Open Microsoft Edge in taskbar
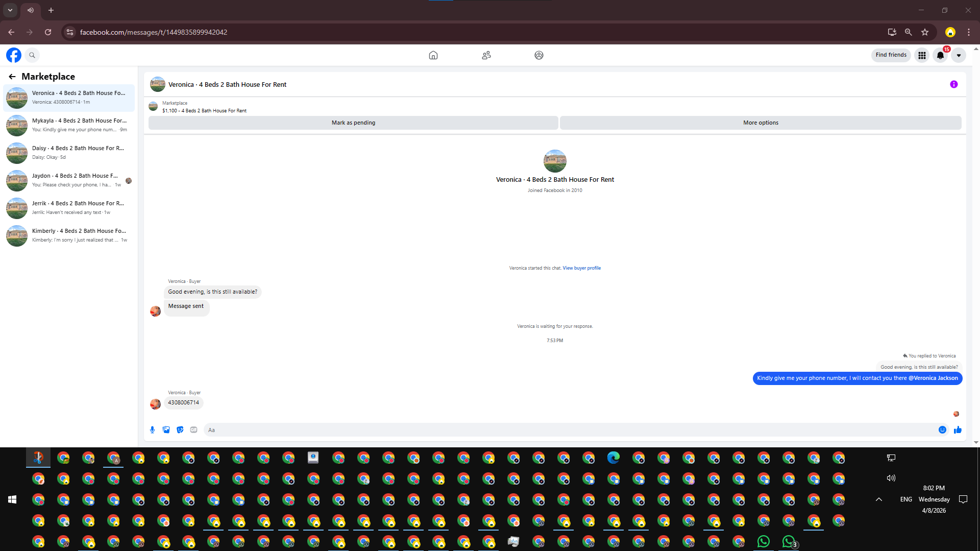The image size is (980, 551). [614, 458]
